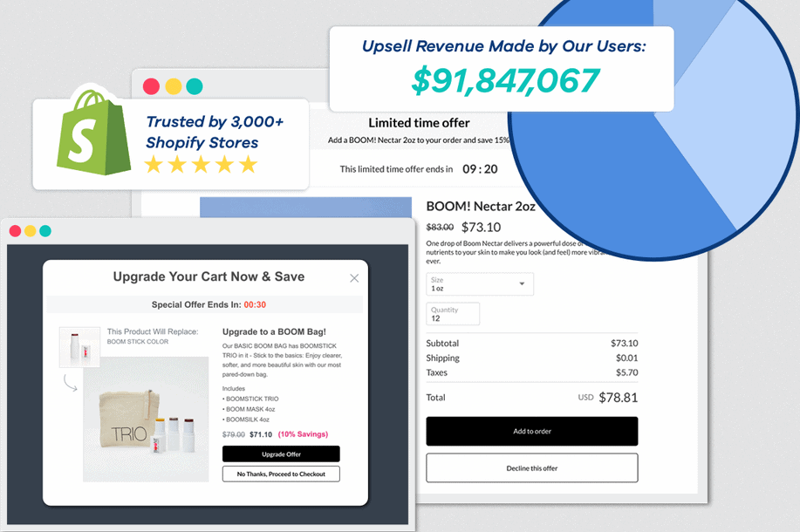Click the 00:30 countdown timer

click(x=255, y=304)
